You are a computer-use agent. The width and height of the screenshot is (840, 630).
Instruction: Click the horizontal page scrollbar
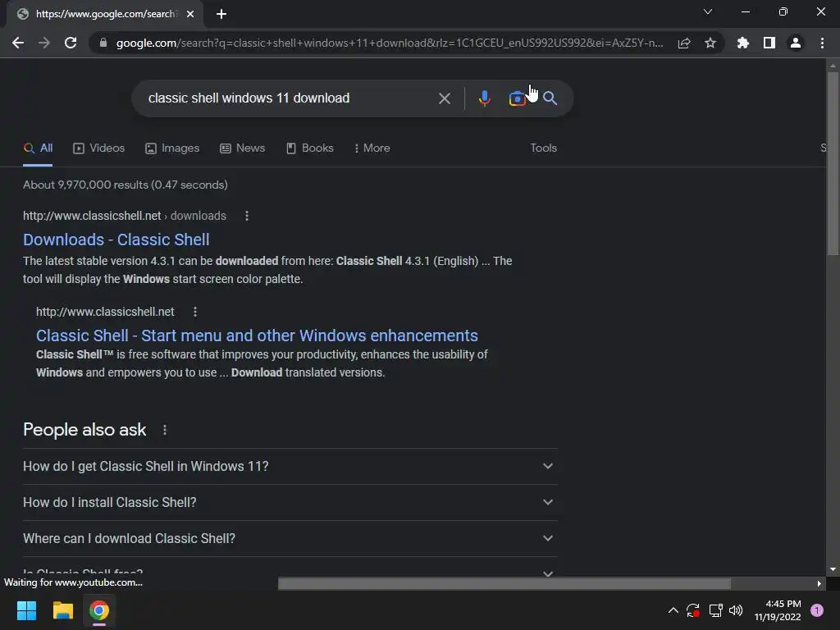click(504, 583)
